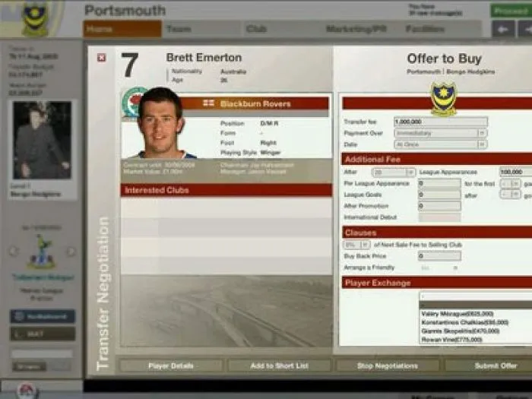The height and width of the screenshot is (399, 532).
Task: Open the Arrange a Friendly dropdown
Action: (x=439, y=268)
